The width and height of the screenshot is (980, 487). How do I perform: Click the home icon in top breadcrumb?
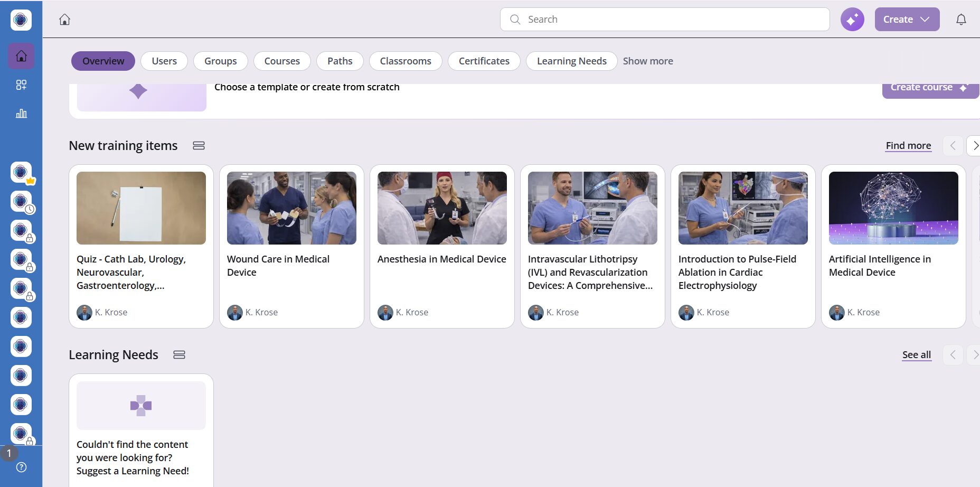(64, 20)
